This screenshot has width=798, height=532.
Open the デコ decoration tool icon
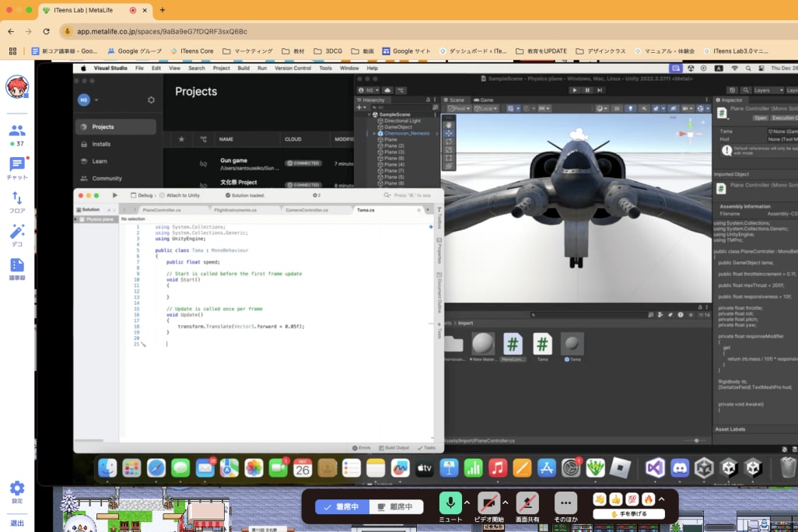coord(17,232)
